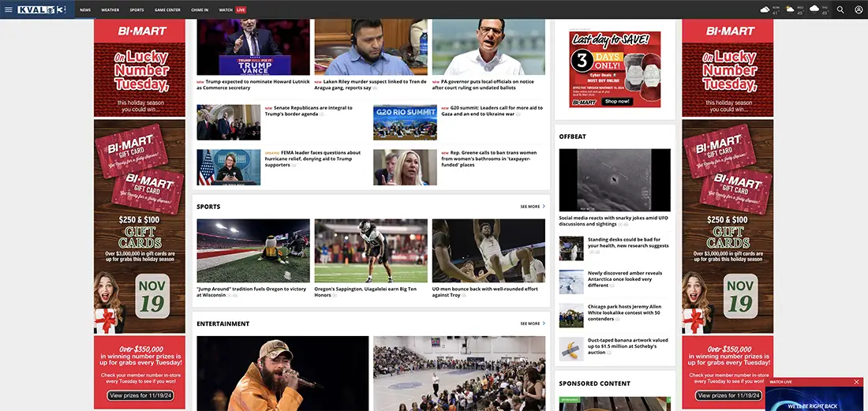Click View prizes button in right Bi-Mart ad
The image size is (868, 411).
tap(729, 395)
